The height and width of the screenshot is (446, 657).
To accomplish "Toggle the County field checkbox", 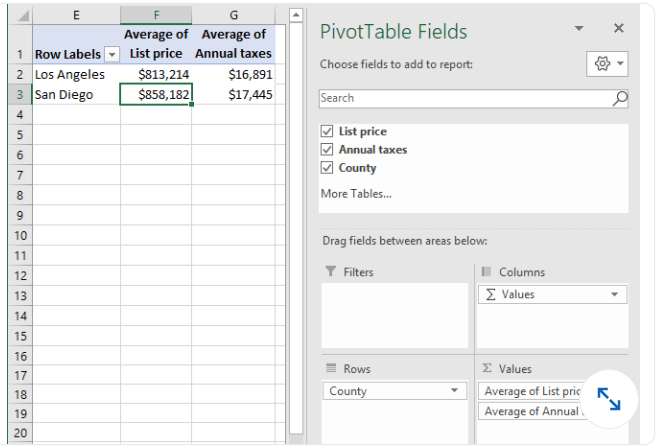I will pyautogui.click(x=327, y=168).
